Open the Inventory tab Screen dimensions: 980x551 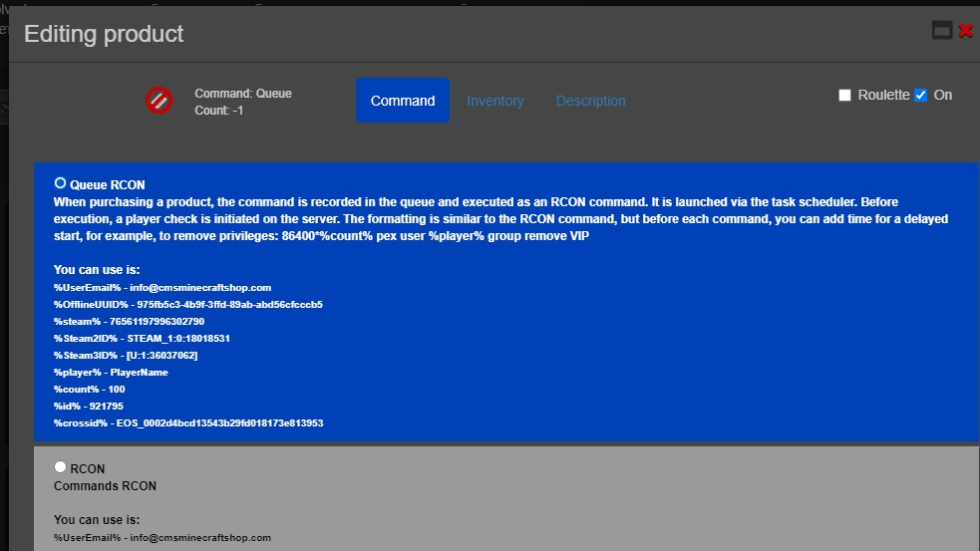(x=494, y=101)
